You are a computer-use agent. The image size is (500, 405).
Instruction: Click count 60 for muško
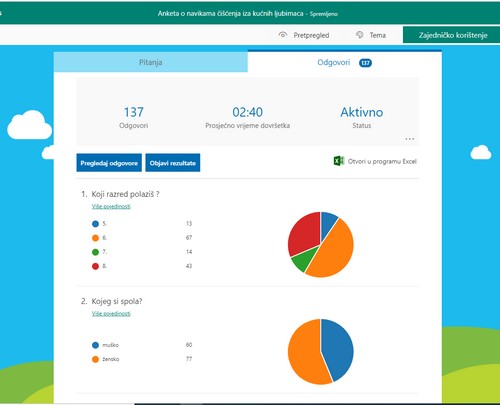[x=189, y=345]
